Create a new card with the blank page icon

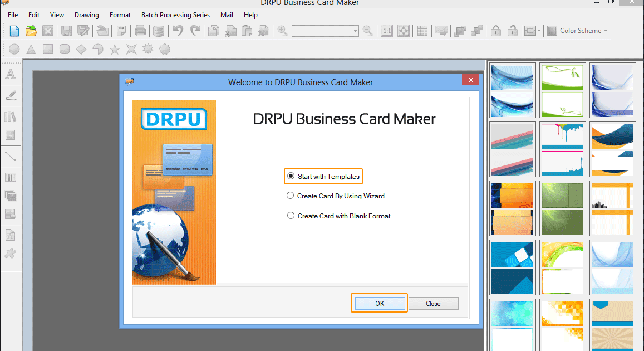point(14,31)
